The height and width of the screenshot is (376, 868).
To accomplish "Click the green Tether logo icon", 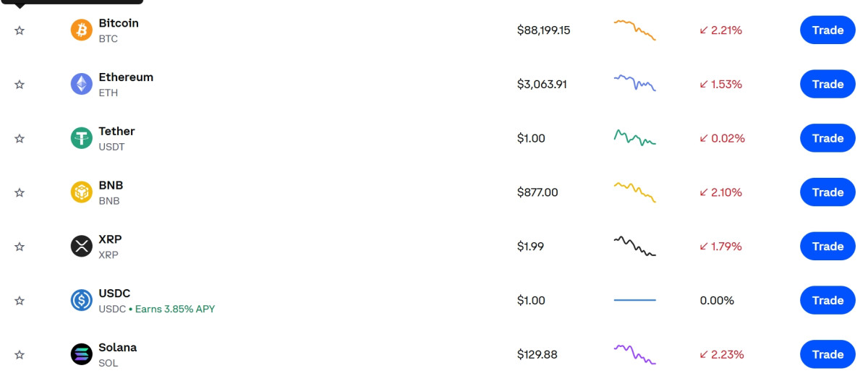I will click(x=82, y=138).
